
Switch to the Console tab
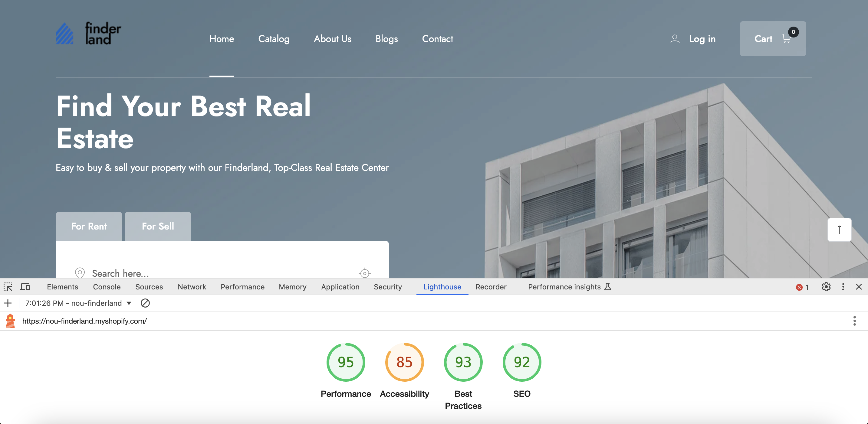coord(107,287)
